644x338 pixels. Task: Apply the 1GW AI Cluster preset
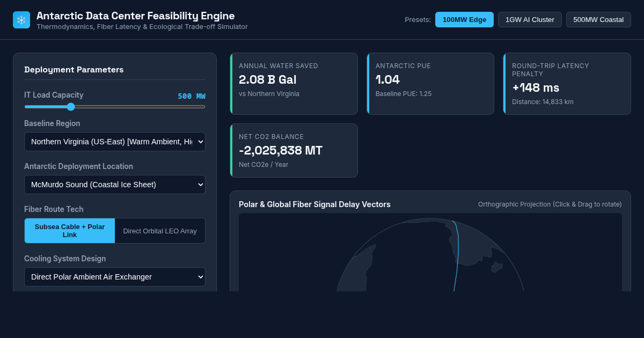530,20
